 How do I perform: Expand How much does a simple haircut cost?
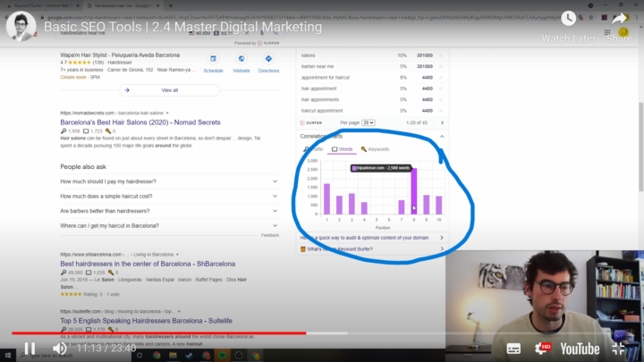169,196
